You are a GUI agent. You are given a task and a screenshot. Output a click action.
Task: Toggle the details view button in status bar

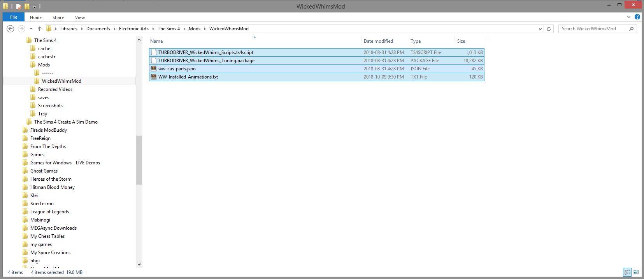[627, 272]
